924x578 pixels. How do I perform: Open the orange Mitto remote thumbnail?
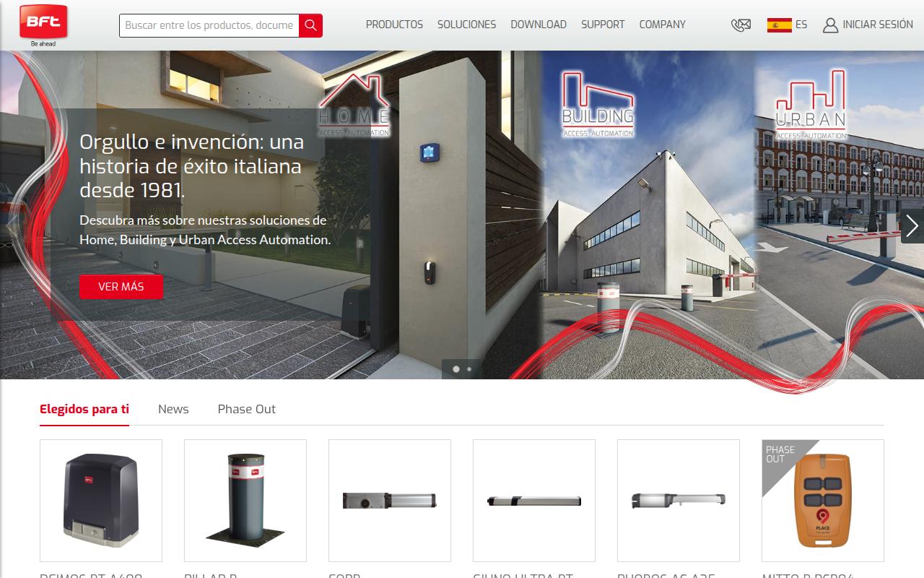823,501
